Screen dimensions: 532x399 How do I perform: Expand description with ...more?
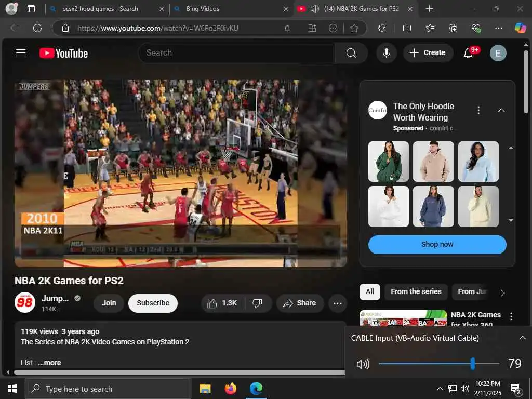point(49,363)
